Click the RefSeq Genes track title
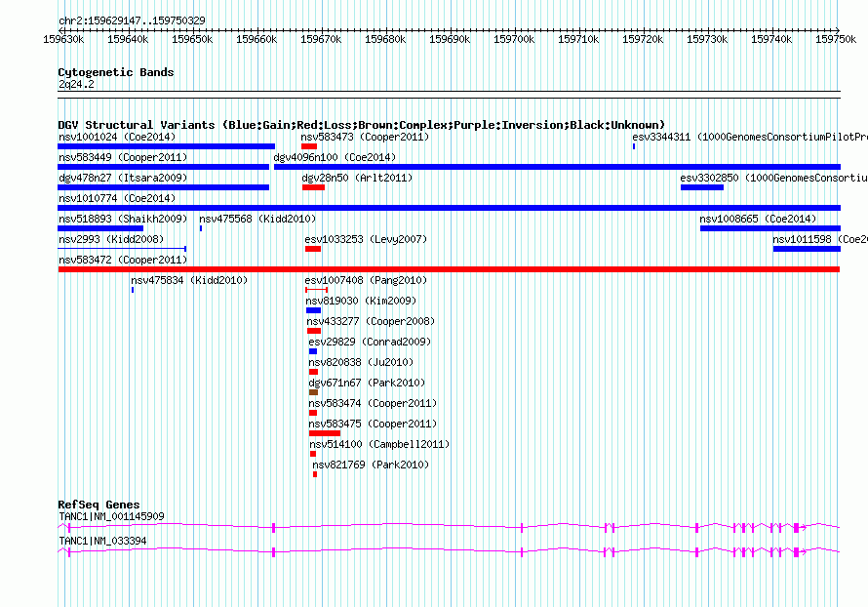This screenshot has width=868, height=607. point(99,504)
